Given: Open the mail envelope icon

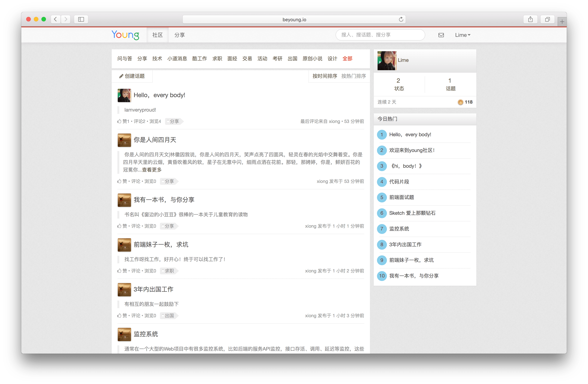Looking at the screenshot, I should (441, 35).
